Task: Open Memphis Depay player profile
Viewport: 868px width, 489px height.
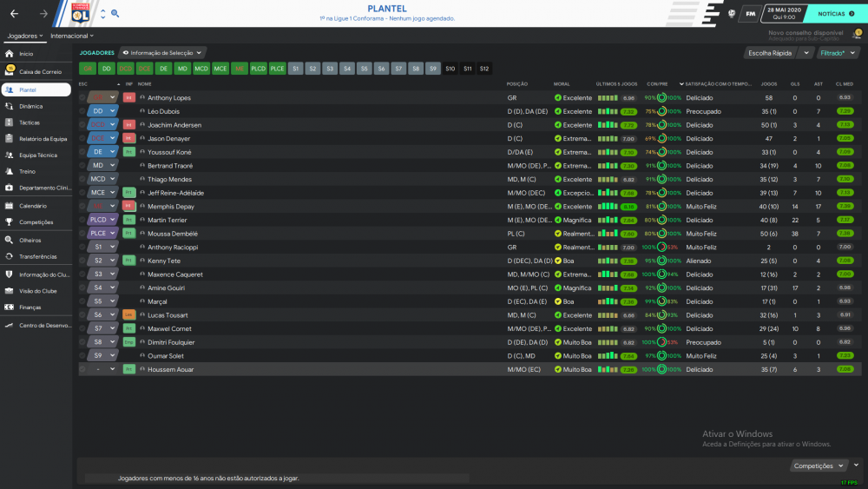Action: click(x=170, y=207)
